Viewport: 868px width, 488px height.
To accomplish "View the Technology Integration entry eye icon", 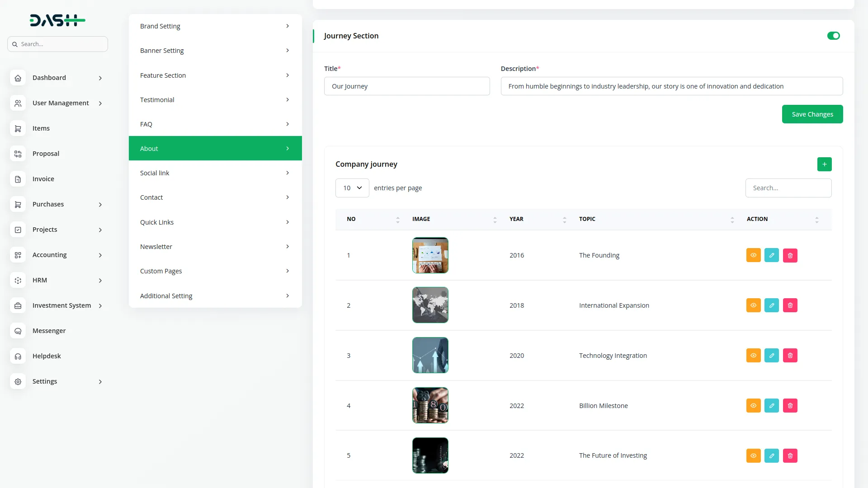I will (753, 356).
